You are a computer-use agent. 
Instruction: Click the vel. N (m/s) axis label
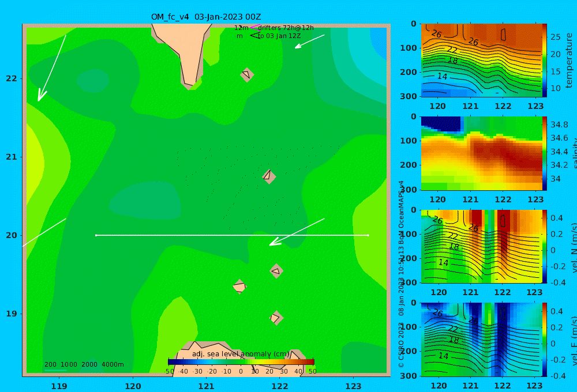(x=574, y=247)
